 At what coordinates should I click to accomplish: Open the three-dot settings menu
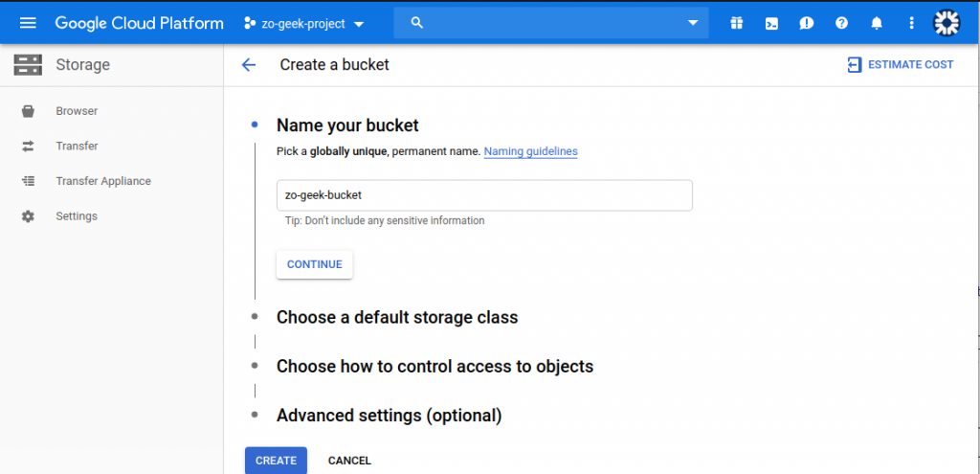(911, 23)
